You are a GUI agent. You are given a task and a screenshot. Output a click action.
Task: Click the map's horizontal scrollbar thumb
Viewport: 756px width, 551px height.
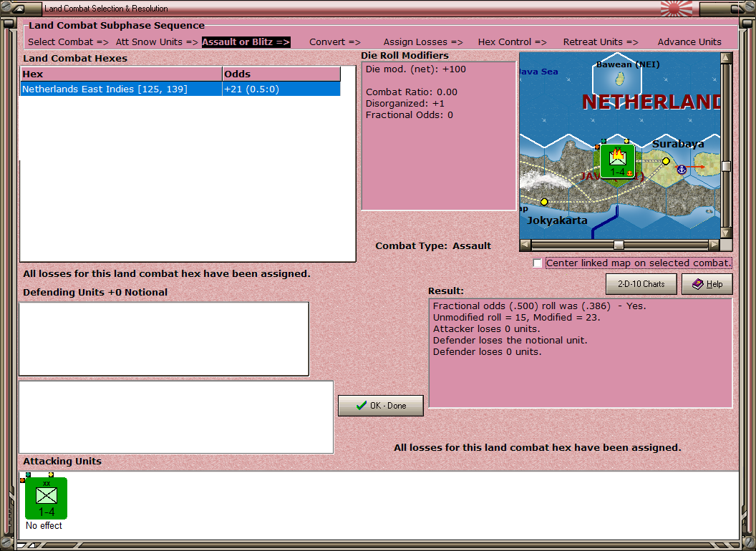[619, 245]
